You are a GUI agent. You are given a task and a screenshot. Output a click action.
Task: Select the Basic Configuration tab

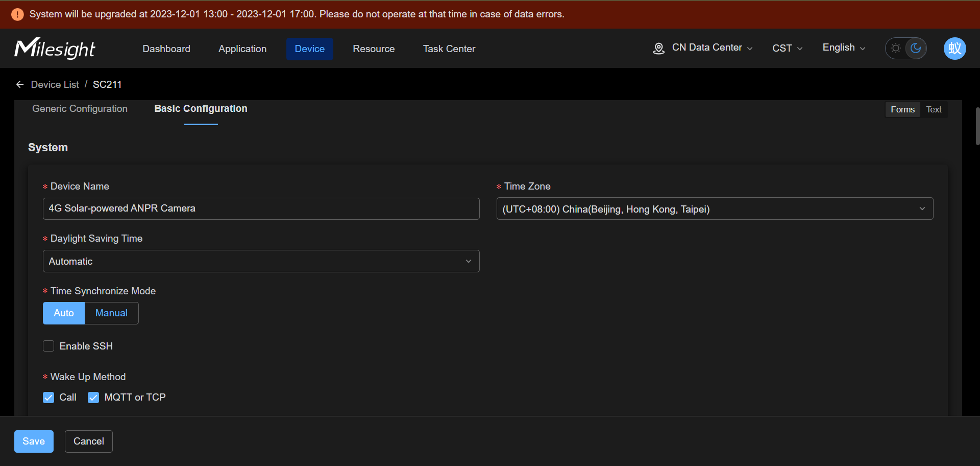point(201,108)
